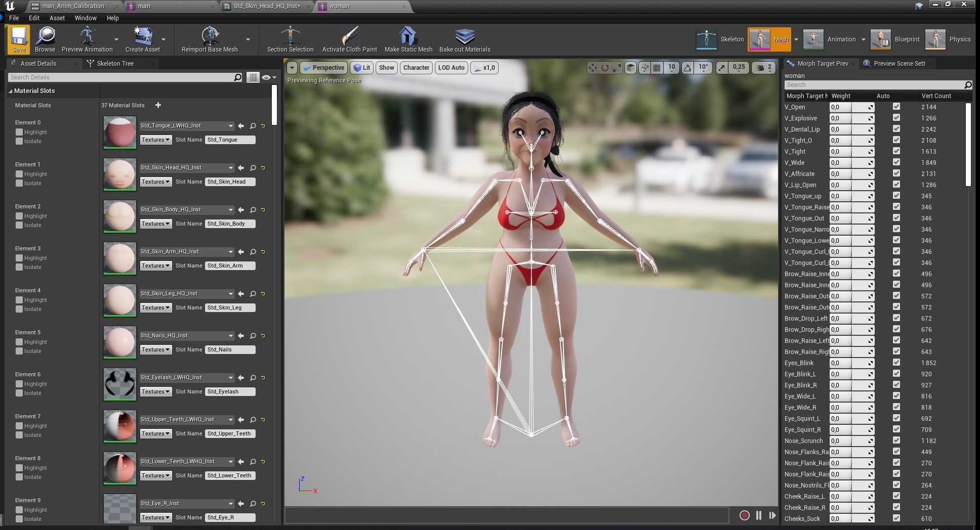Open the Std_Skin_Body_HQ_Inst material dropdown
The image size is (980, 530).
[187, 210]
